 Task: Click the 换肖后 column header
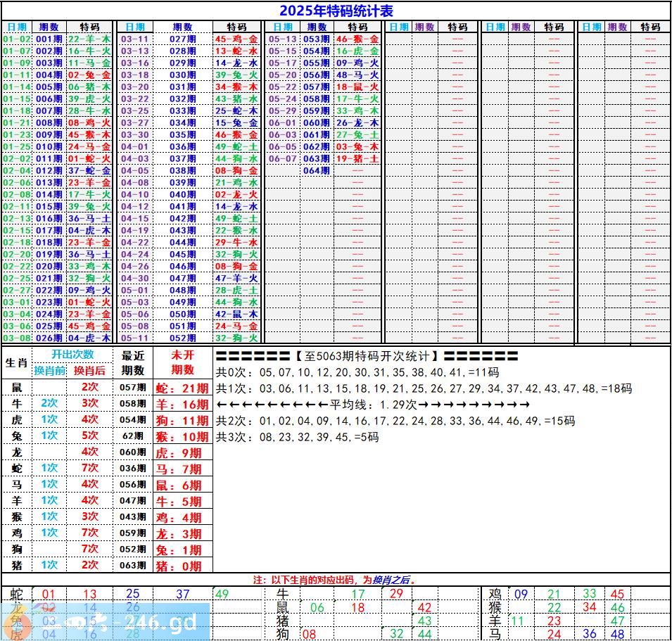pos(90,371)
